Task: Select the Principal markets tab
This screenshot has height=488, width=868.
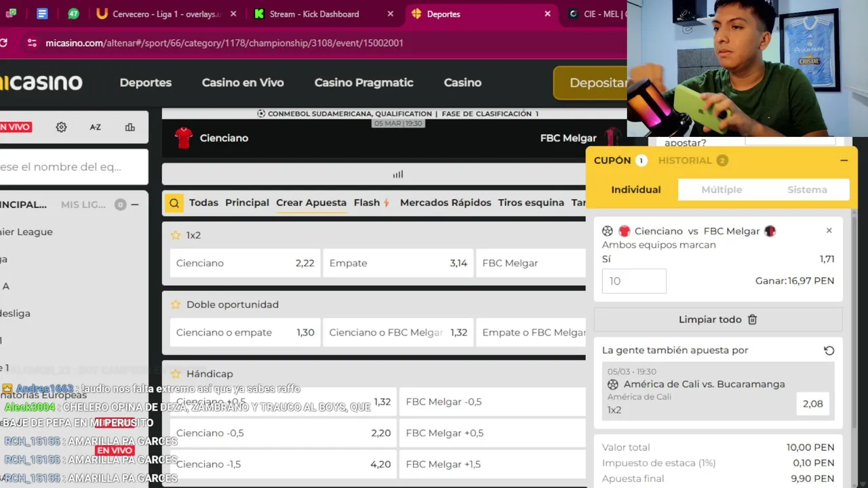Action: point(247,203)
